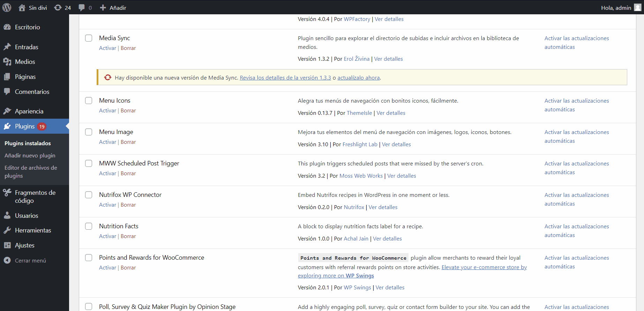Screen dimensions: 644x311
Task: Open the comments bubble icon in the top bar
Action: [x=82, y=8]
